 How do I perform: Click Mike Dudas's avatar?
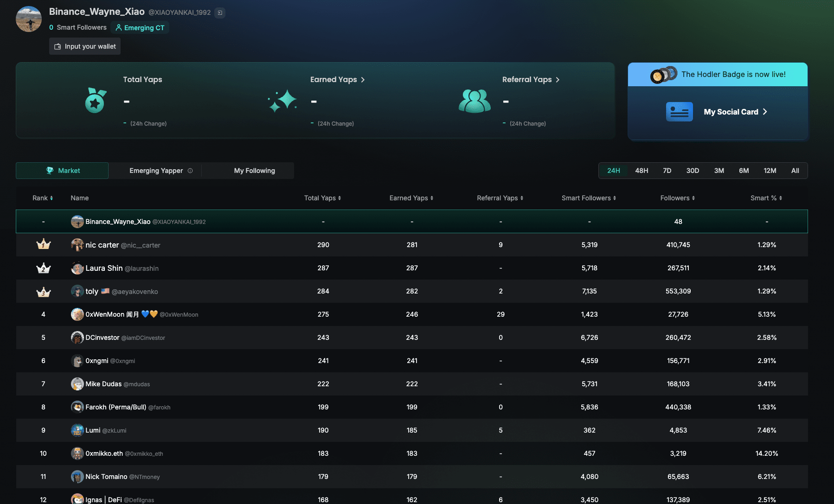pos(77,384)
